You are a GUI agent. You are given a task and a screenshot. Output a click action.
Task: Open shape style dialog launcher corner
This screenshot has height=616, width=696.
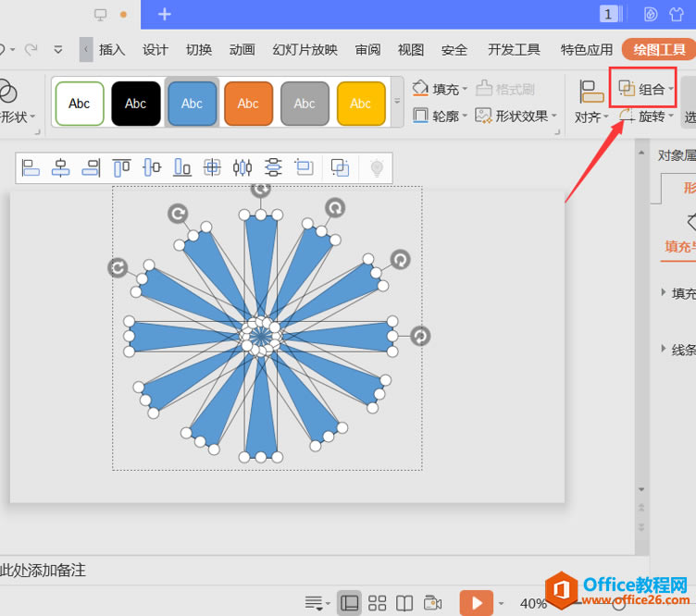click(557, 131)
